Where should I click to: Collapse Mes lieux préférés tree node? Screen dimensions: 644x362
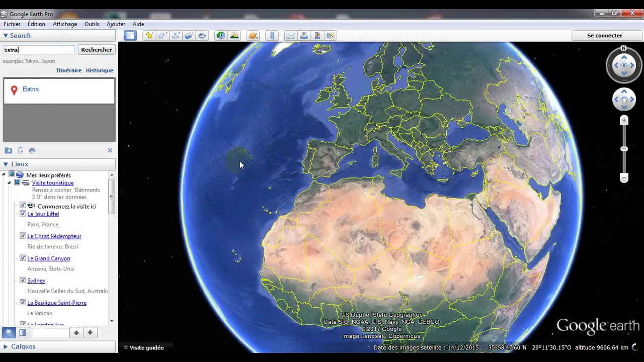coord(4,175)
